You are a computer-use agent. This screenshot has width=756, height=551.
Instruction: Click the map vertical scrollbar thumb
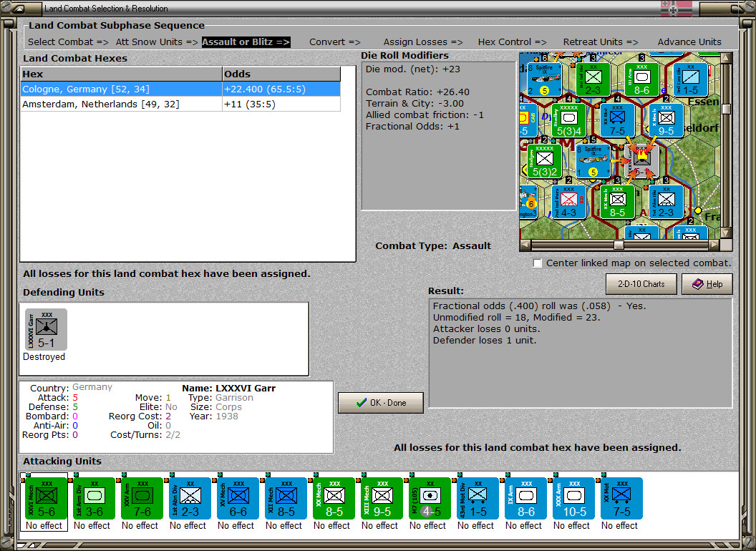[726, 109]
